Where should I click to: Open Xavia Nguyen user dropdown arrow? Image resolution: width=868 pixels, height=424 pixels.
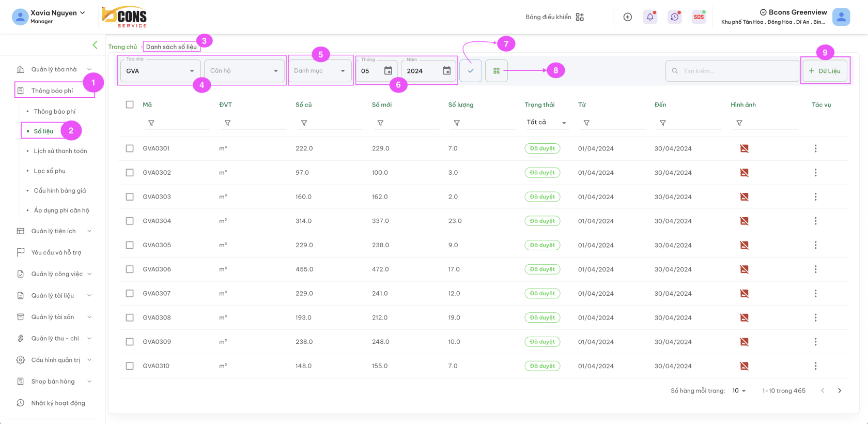pos(83,13)
